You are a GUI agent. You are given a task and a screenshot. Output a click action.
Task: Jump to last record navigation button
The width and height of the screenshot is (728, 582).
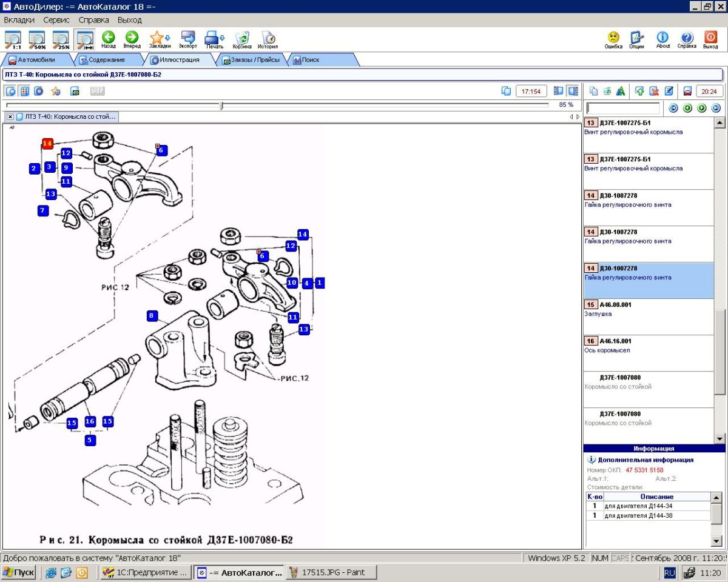tap(716, 108)
